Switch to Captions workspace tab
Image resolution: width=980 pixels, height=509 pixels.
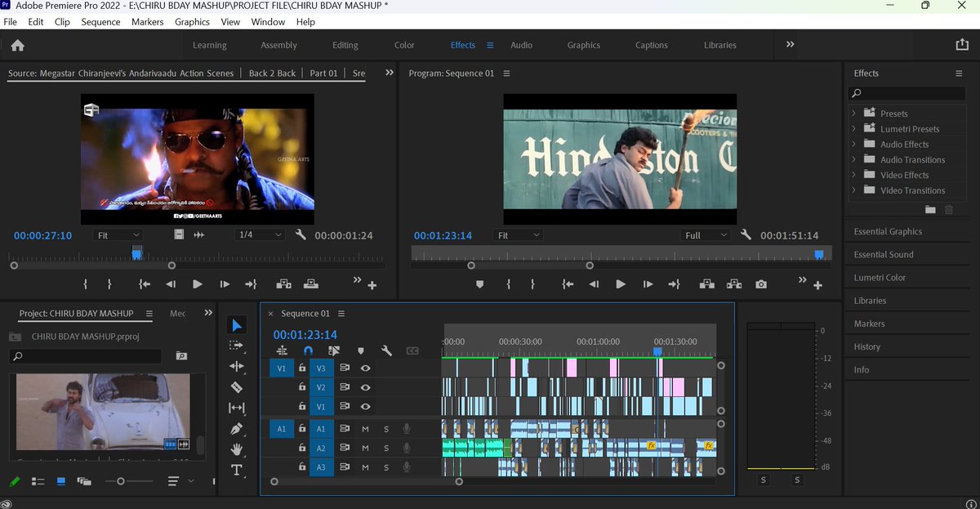pos(651,46)
